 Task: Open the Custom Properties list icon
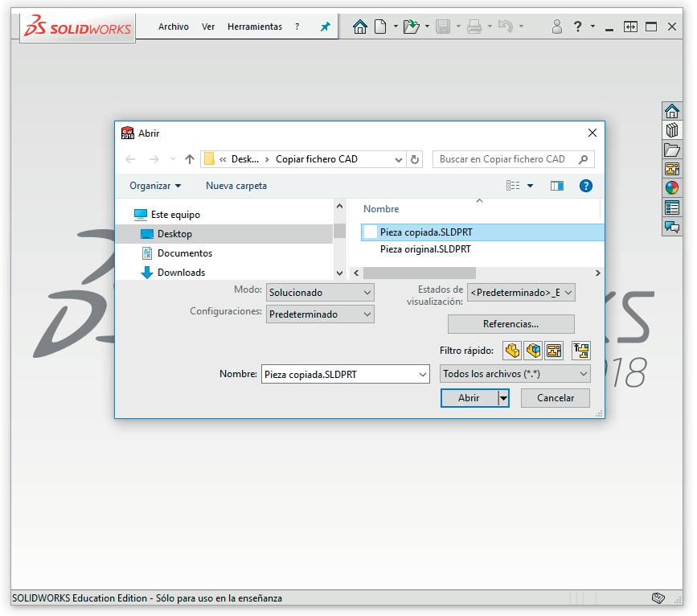coord(671,207)
